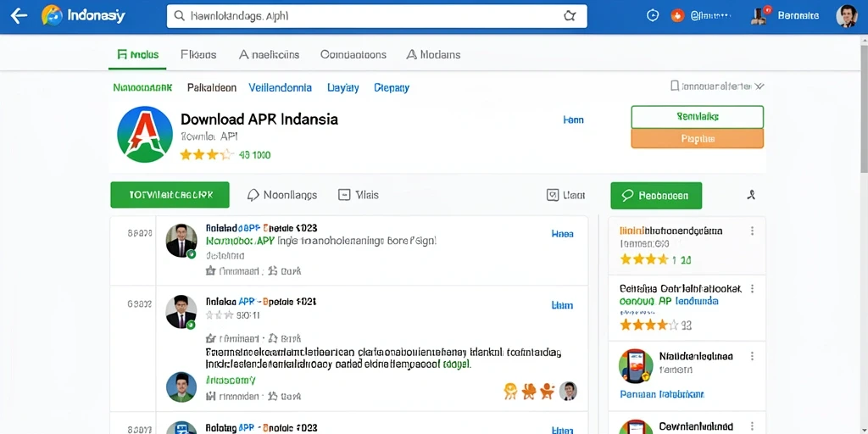Click the square icon beside Vlais
The height and width of the screenshot is (434, 868).
[344, 195]
